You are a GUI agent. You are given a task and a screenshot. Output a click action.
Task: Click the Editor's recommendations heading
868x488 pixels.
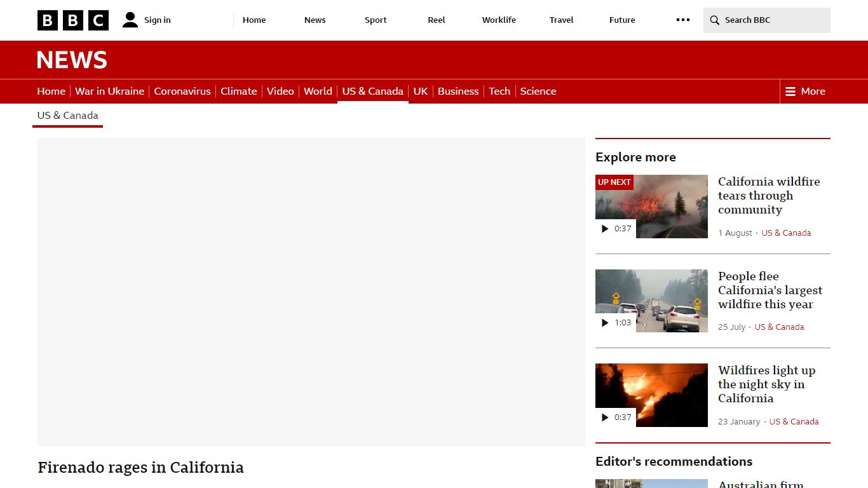[674, 461]
